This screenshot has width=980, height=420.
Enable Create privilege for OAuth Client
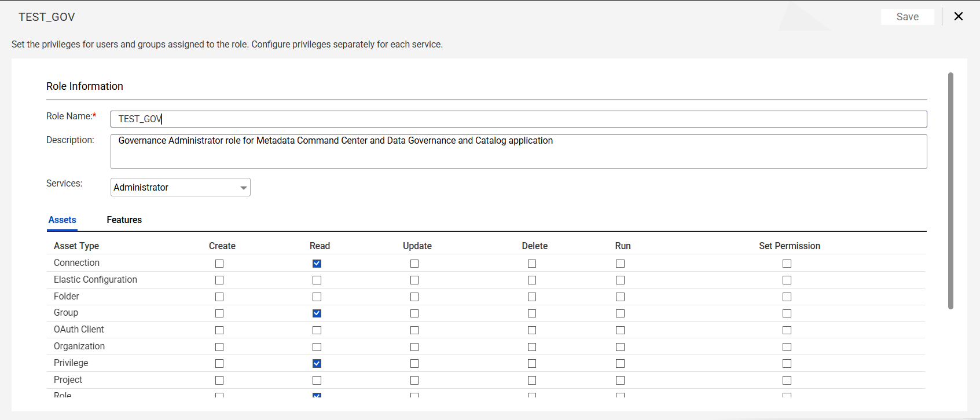[219, 330]
